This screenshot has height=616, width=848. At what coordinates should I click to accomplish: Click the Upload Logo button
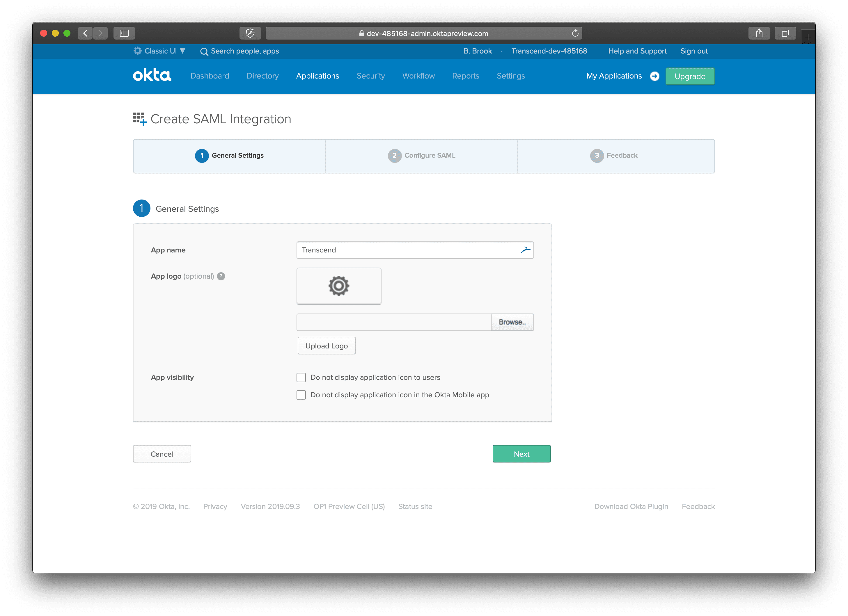click(x=326, y=346)
